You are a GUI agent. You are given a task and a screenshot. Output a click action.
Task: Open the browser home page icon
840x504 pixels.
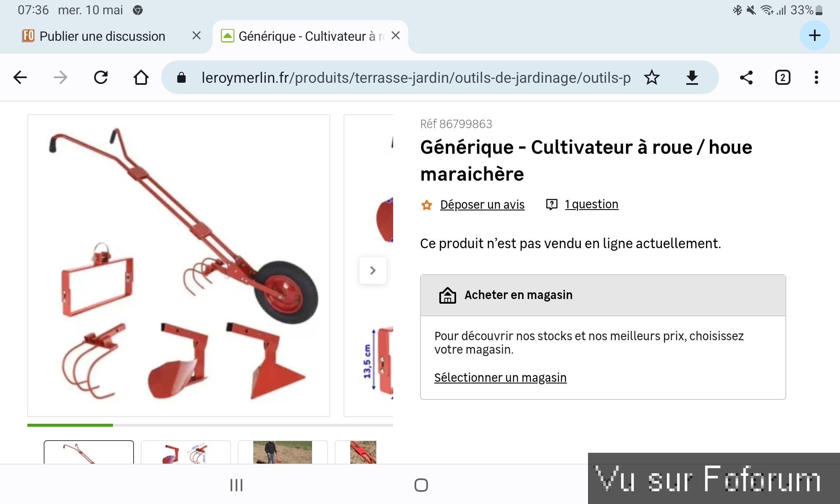coord(141,77)
